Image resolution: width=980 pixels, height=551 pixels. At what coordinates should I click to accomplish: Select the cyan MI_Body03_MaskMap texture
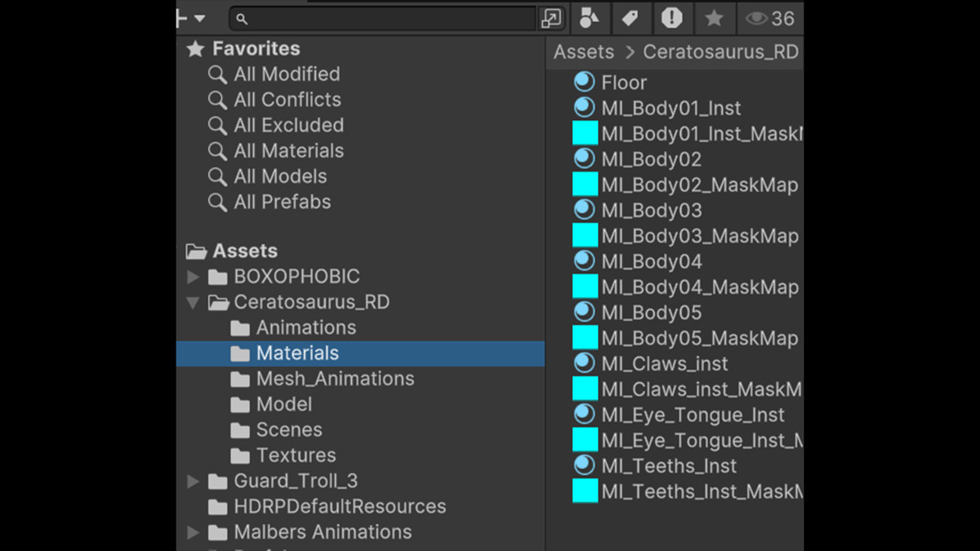tap(585, 236)
